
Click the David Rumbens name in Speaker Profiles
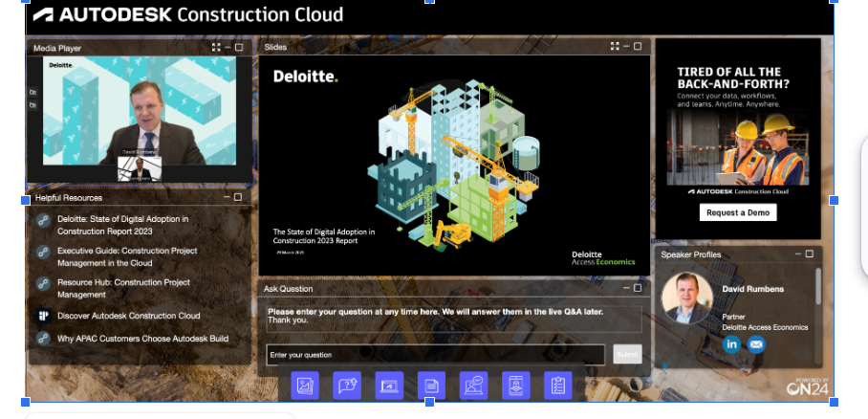pos(753,289)
